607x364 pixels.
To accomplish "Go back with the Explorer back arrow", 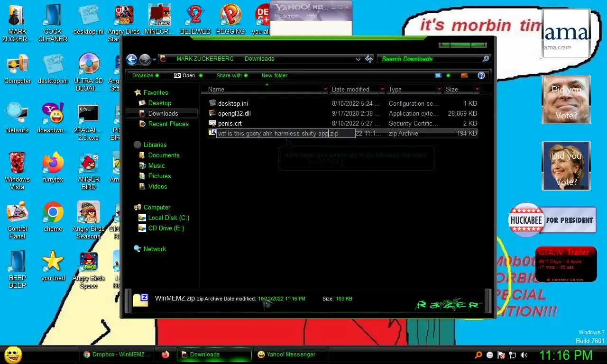I will (131, 59).
